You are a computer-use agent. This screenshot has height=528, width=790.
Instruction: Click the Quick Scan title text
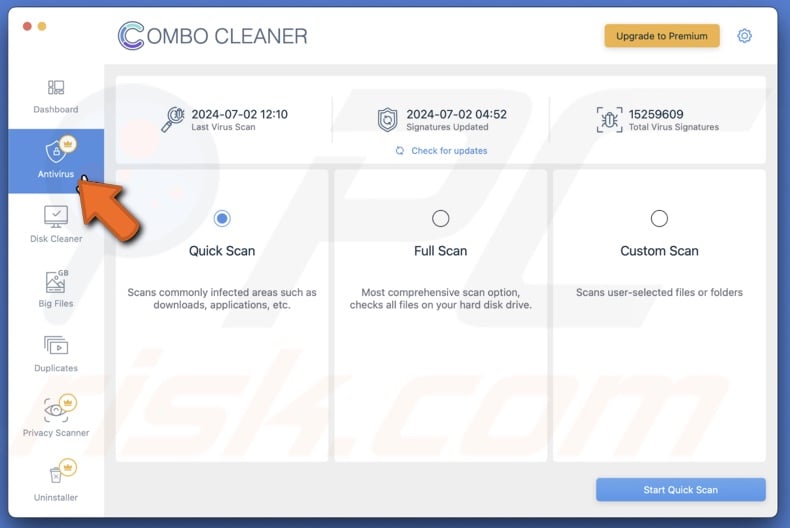click(222, 250)
